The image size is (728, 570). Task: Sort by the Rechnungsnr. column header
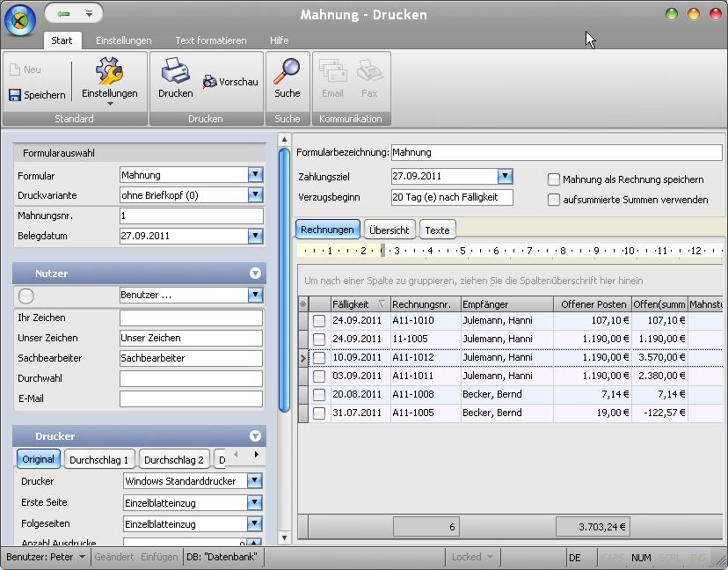(x=426, y=304)
